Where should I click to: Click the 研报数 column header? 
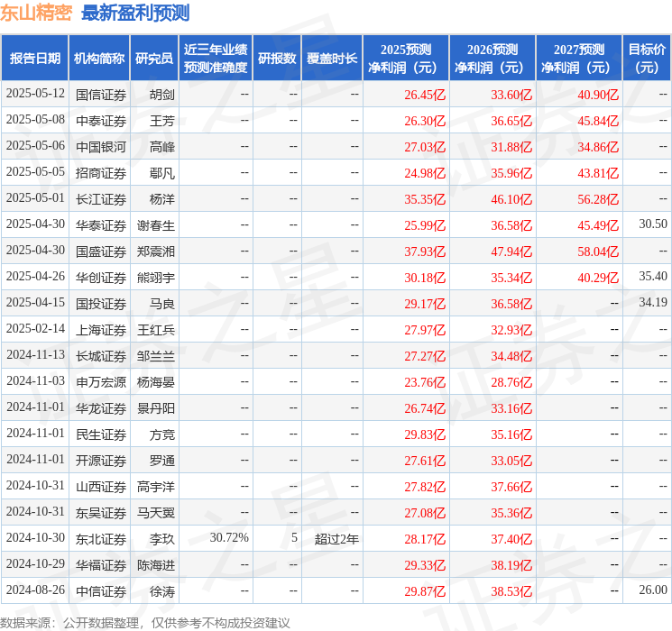point(277,59)
